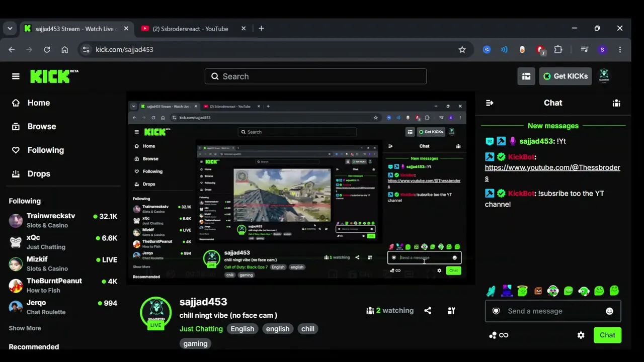
Task: Go back to the previous page
Action: 12,49
